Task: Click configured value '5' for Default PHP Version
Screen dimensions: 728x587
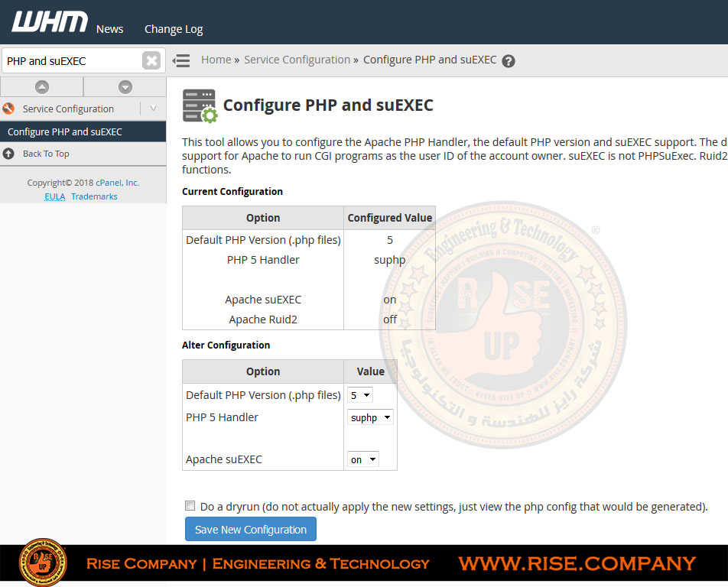Action: click(389, 240)
